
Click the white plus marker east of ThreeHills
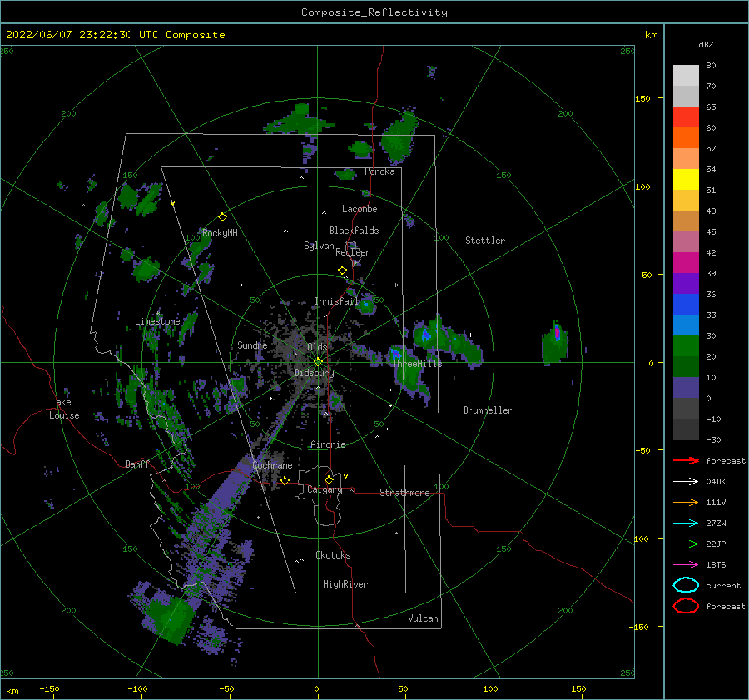pyautogui.click(x=470, y=335)
